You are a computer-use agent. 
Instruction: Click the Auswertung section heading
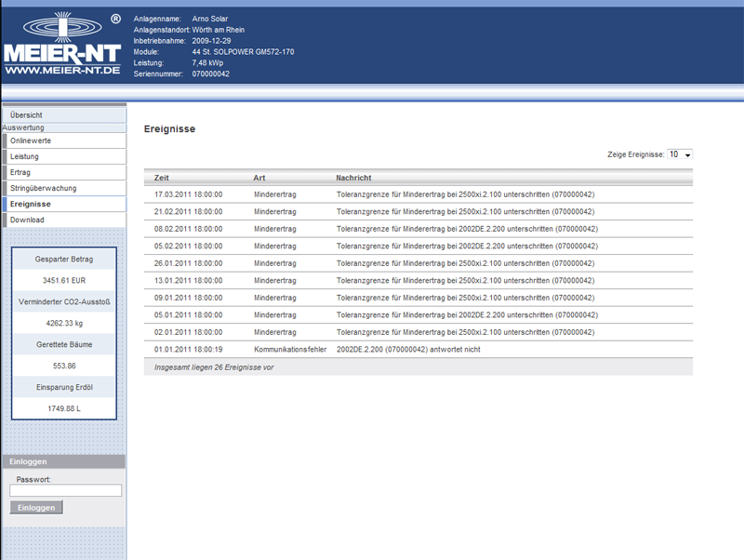[23, 127]
